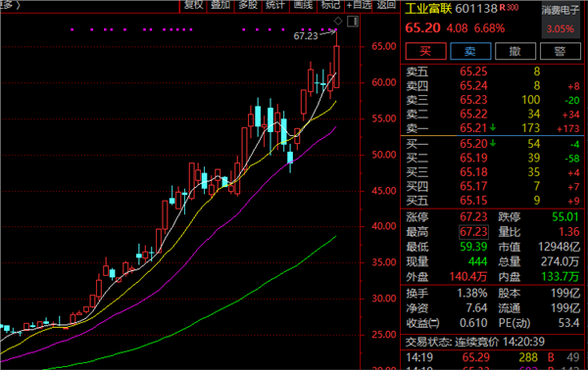Click the 14:19 trade tick row
The image size is (588, 370).
(x=493, y=357)
